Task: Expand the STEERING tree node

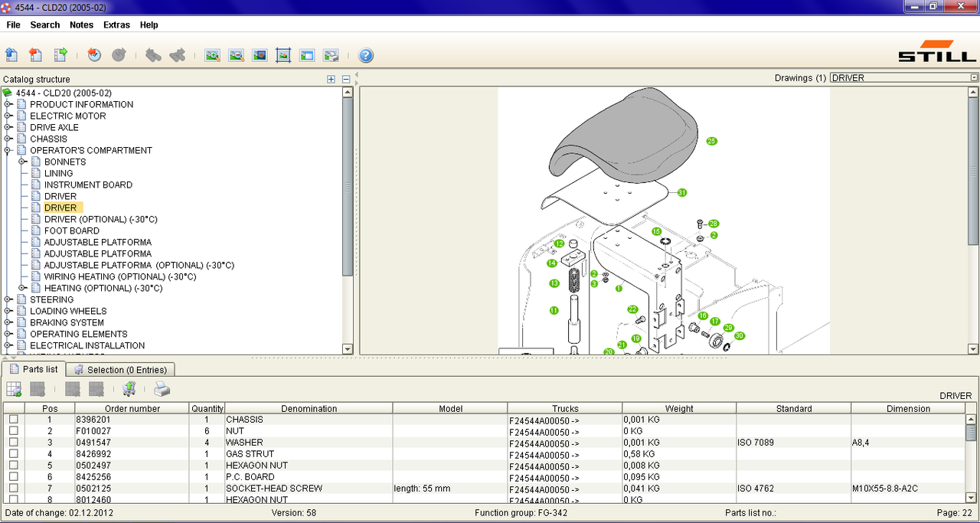Action: [x=8, y=299]
